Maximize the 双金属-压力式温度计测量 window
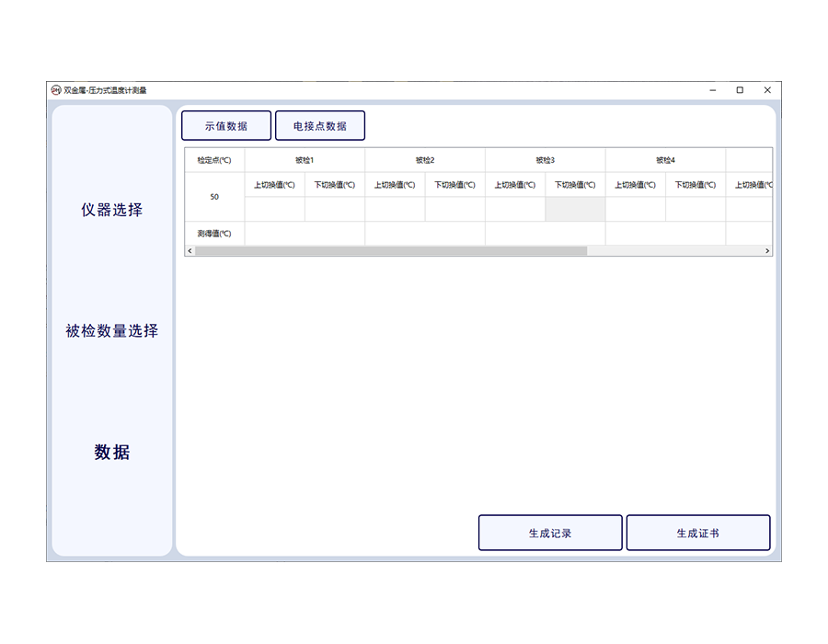The image size is (828, 644). (x=740, y=90)
